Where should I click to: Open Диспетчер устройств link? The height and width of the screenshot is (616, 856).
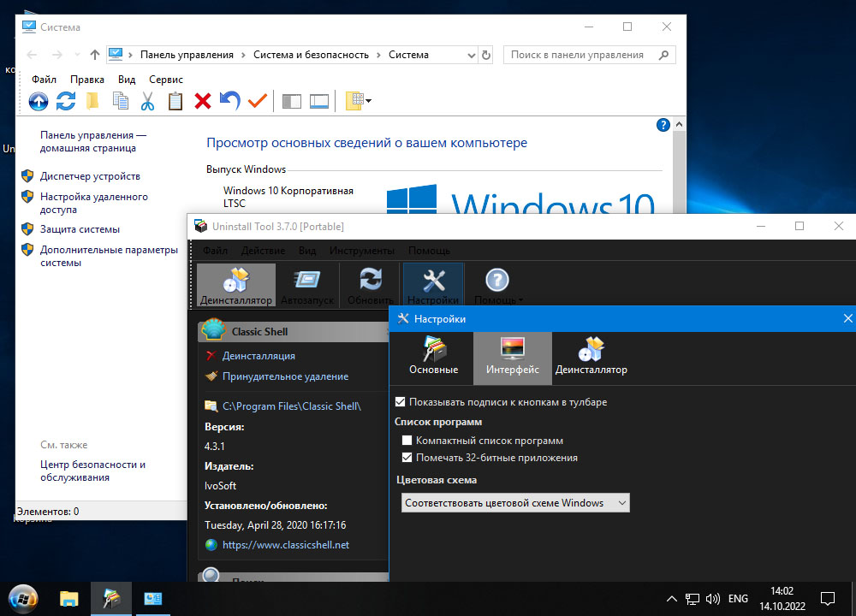tap(90, 176)
